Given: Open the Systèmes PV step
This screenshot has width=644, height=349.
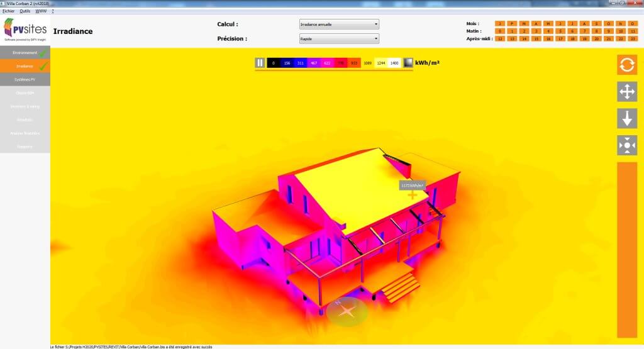Looking at the screenshot, I should tap(25, 79).
